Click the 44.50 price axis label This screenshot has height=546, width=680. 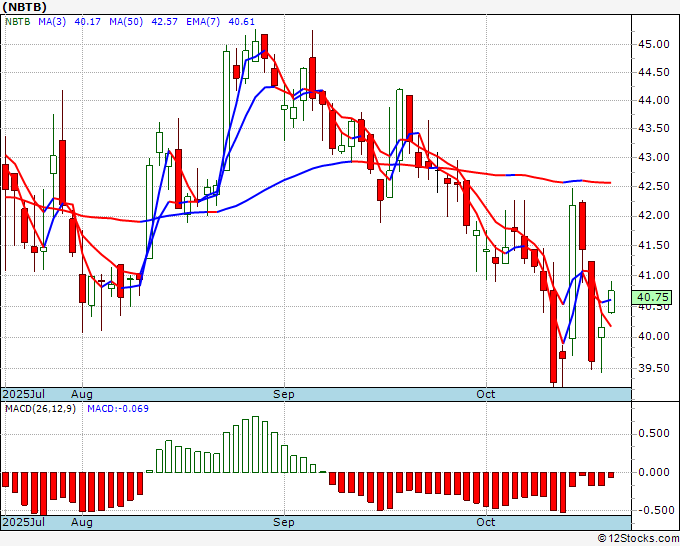click(x=654, y=72)
